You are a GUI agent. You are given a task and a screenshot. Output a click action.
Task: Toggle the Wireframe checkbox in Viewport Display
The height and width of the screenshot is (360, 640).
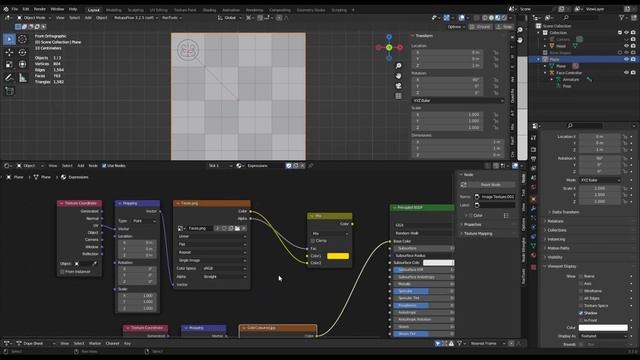(x=581, y=291)
